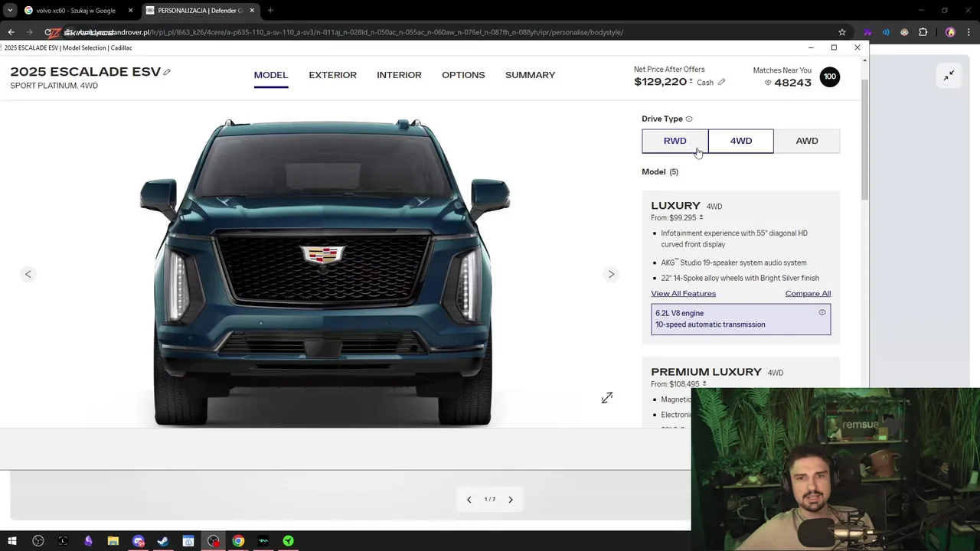Edit vehicle name with pencil icon

(167, 72)
